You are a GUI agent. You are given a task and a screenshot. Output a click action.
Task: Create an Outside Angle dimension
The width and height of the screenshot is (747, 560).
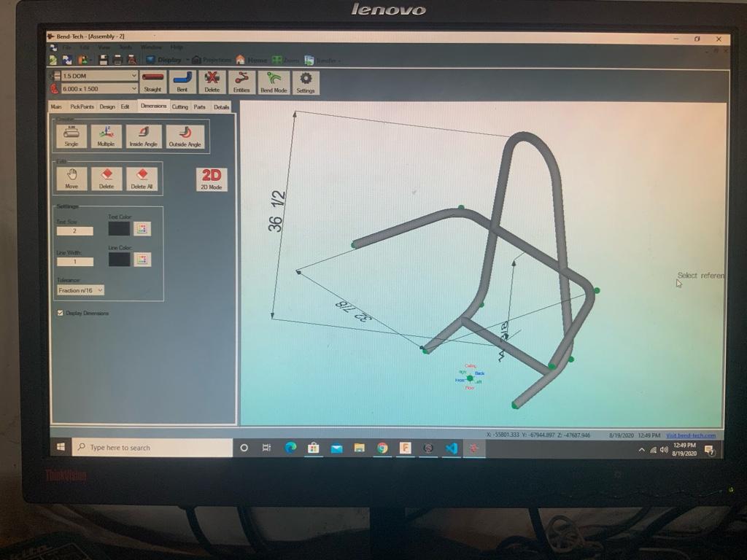(x=185, y=136)
